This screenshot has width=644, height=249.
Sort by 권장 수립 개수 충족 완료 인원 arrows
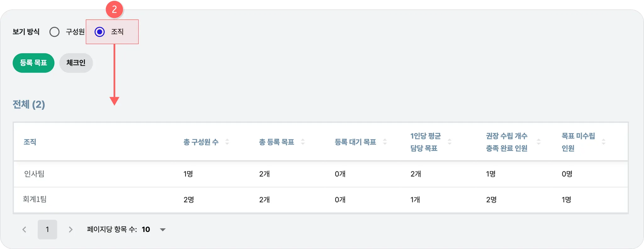pos(539,142)
